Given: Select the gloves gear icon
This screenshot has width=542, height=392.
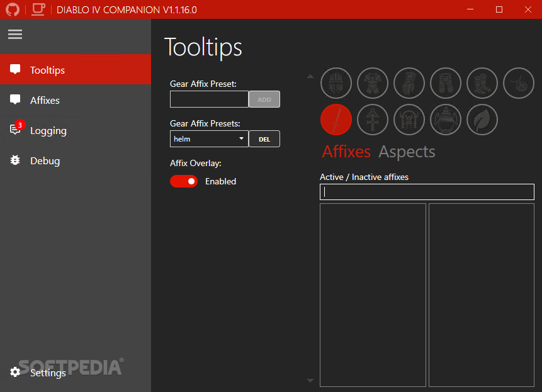Looking at the screenshot, I should (x=409, y=83).
